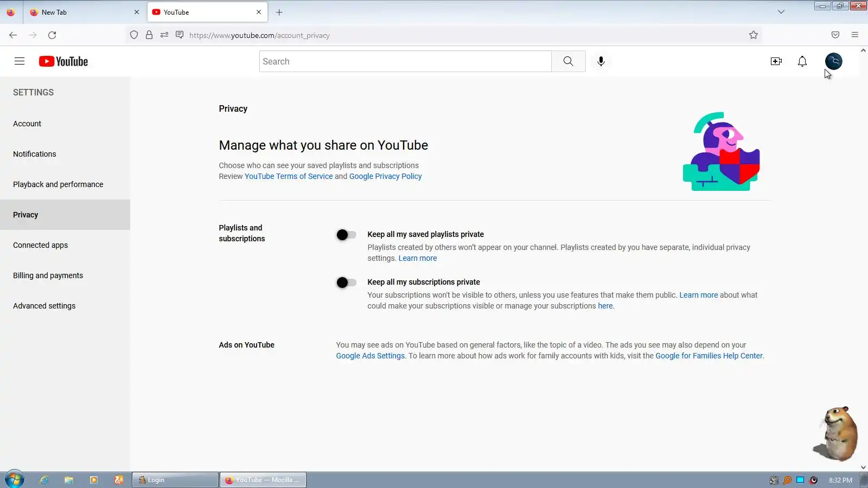Screen dimensions: 868x488
Task: Switch to the Login taskbar window
Action: (175, 480)
